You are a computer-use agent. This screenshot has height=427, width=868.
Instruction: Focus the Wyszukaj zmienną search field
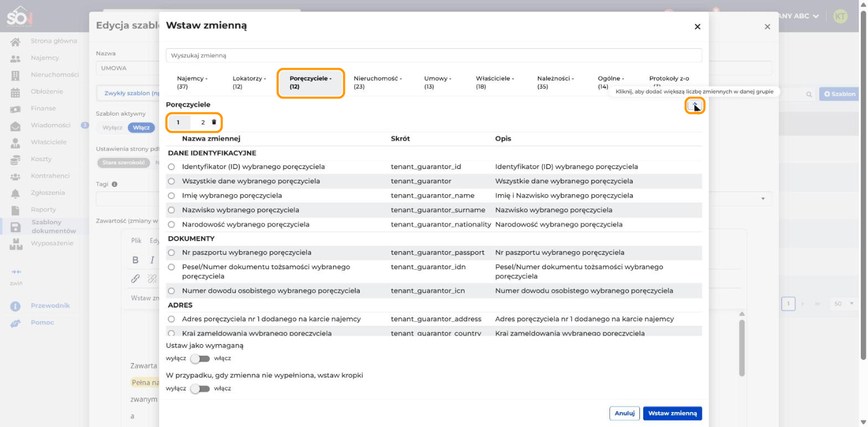coord(434,55)
